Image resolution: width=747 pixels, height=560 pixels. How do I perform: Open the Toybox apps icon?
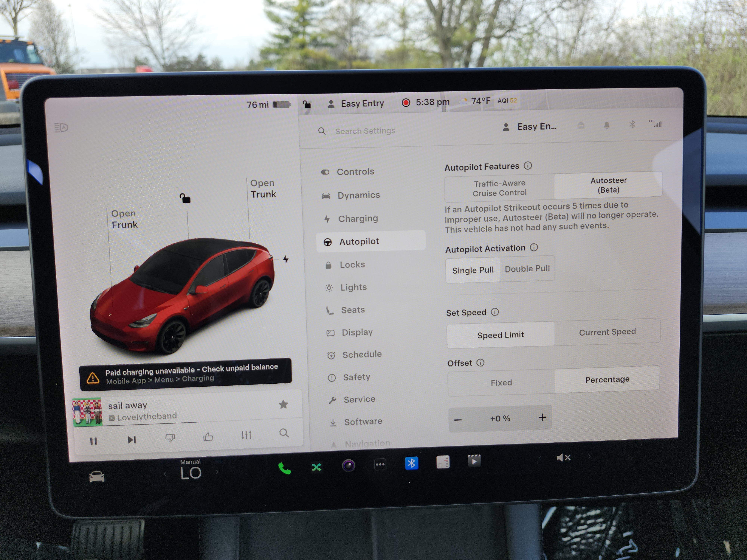(x=380, y=465)
